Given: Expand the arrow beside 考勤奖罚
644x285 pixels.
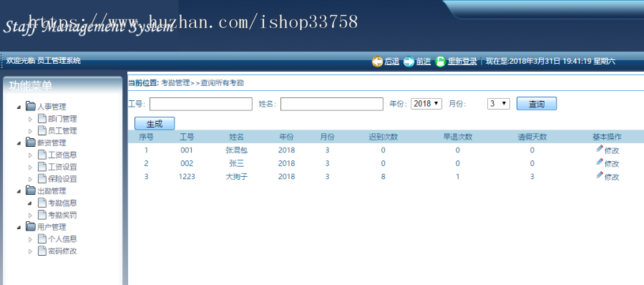Looking at the screenshot, I should point(30,215).
